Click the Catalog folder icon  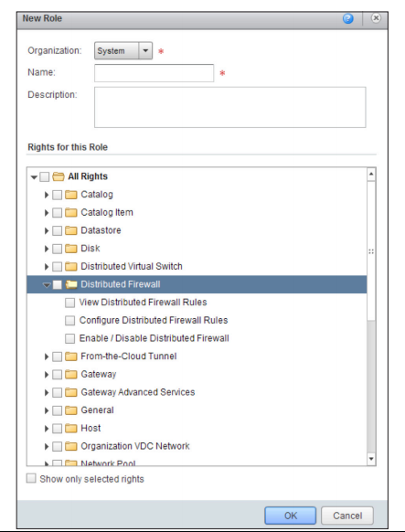click(71, 195)
